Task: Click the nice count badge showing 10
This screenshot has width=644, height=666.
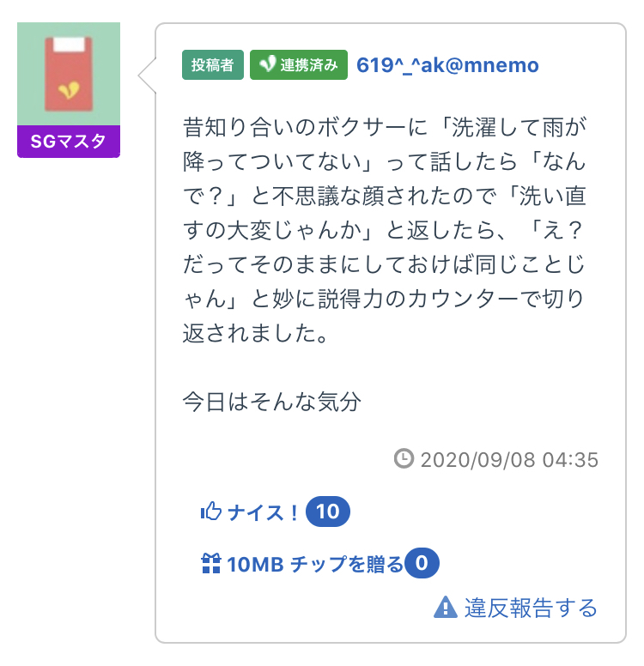Action: (327, 512)
